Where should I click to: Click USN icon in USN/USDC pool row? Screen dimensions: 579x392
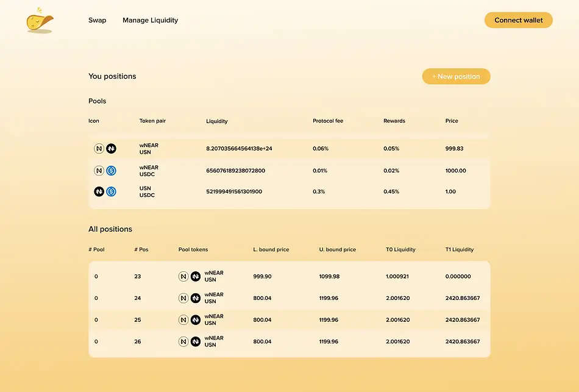(x=99, y=191)
